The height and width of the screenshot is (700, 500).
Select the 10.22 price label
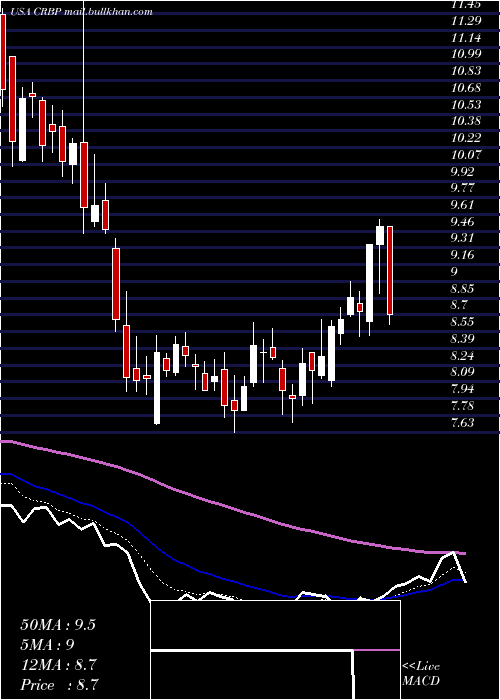coord(466,138)
